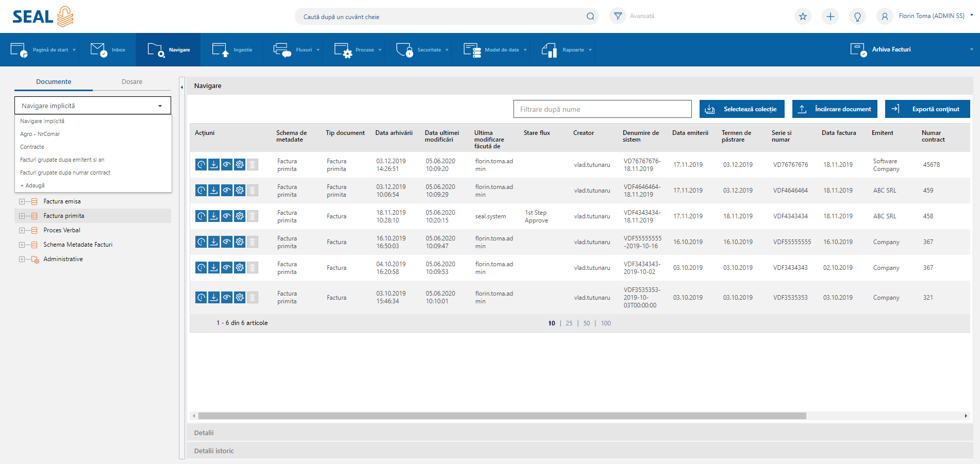Click the 'Filtrare după nume' input field
The width and height of the screenshot is (980, 464).
602,109
